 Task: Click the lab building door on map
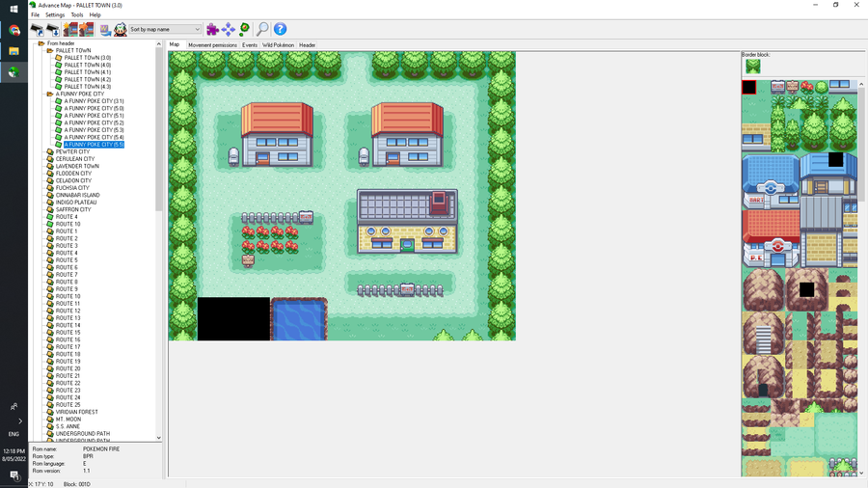pyautogui.click(x=407, y=245)
